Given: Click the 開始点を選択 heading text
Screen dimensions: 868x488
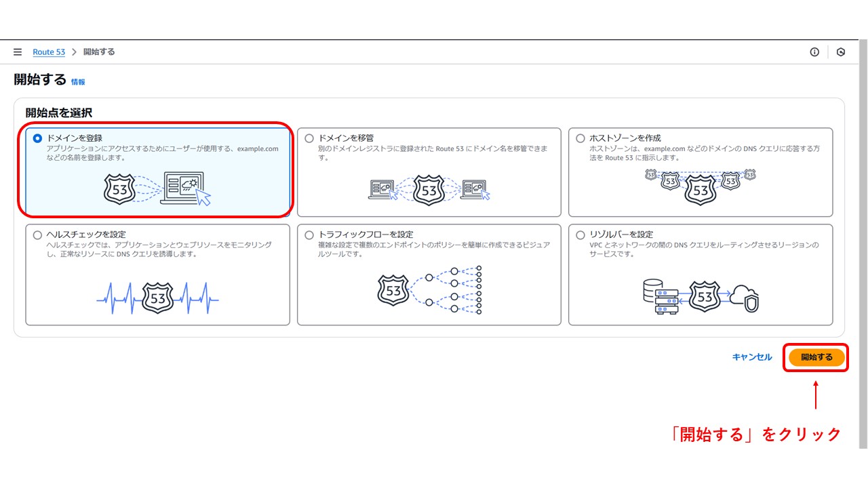Looking at the screenshot, I should (x=59, y=113).
